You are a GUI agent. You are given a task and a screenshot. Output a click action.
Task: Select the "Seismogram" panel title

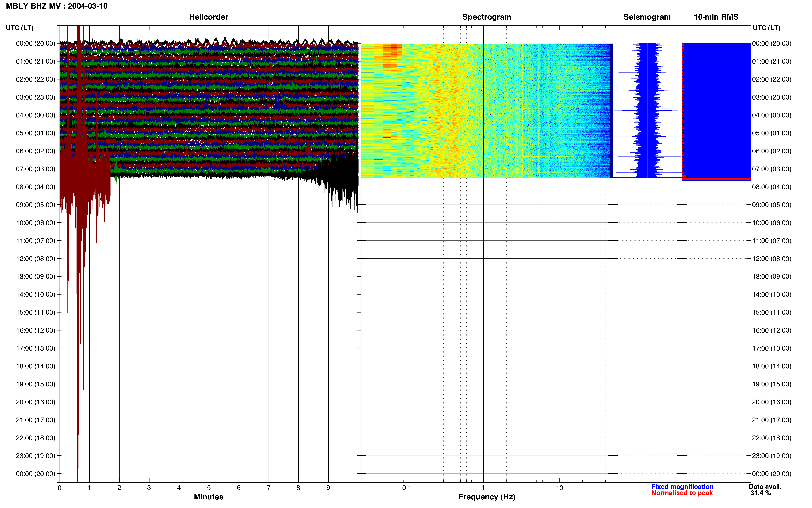tap(647, 17)
